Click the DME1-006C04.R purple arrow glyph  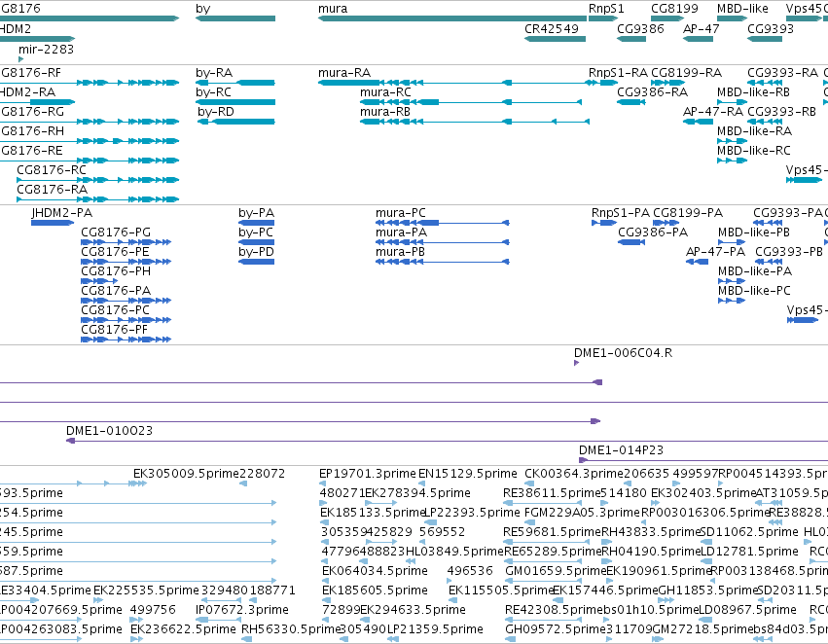click(x=577, y=363)
